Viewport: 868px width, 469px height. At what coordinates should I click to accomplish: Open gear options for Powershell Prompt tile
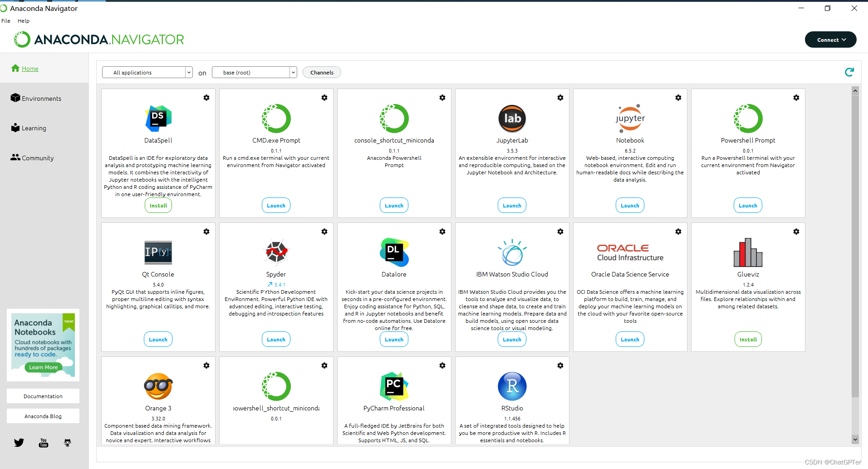796,98
